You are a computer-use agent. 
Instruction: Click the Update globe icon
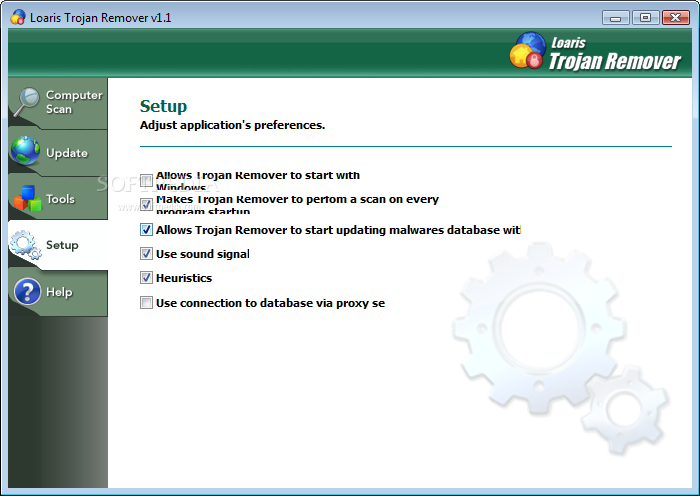26,150
